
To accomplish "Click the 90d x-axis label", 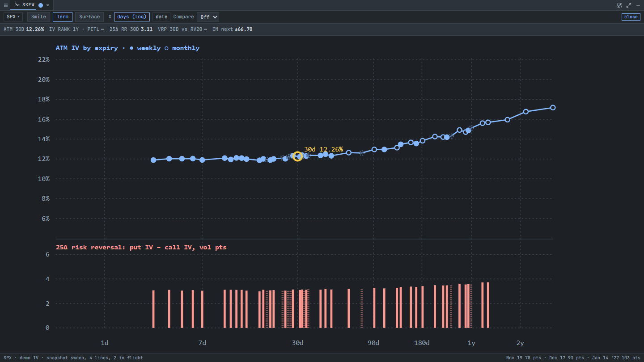I will [x=373, y=343].
